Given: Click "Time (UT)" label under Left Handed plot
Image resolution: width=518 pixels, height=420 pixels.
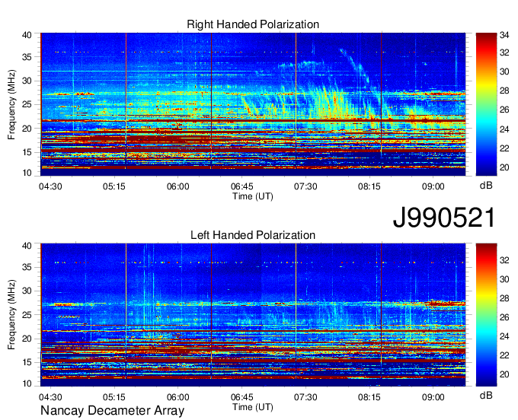Looking at the screenshot, I should pos(253,407).
